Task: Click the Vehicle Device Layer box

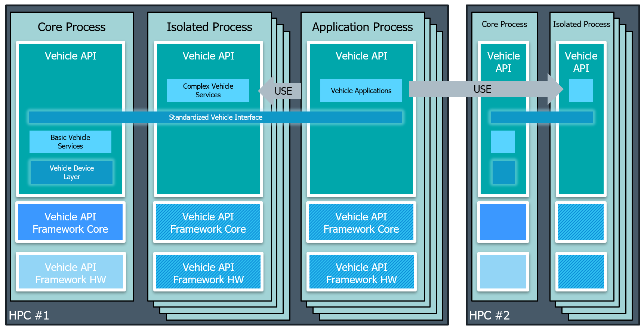Action: pyautogui.click(x=71, y=172)
